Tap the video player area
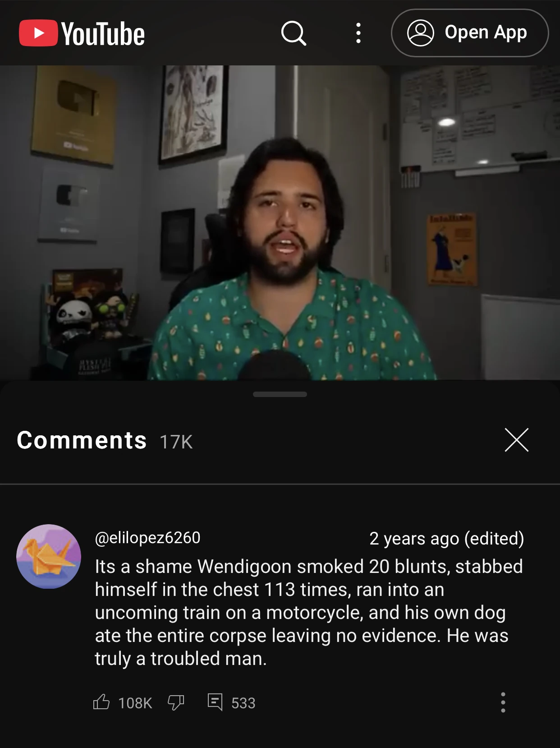The height and width of the screenshot is (748, 560). pos(280,223)
